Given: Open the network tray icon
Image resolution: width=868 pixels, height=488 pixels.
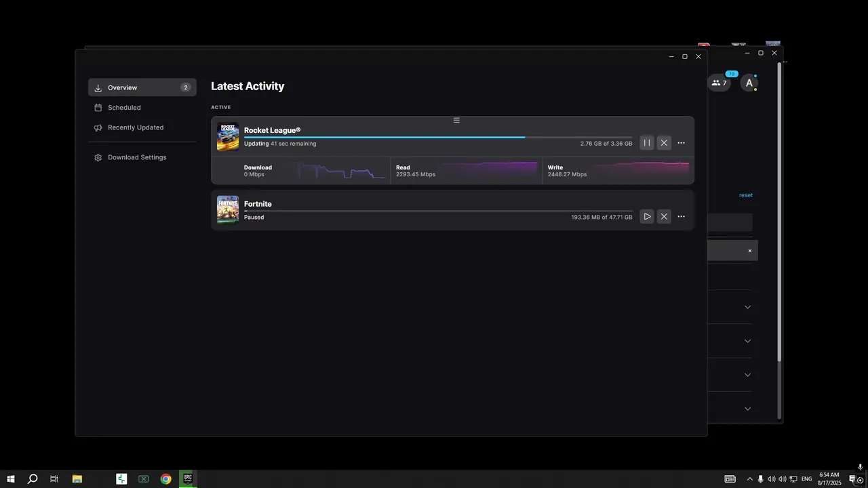Looking at the screenshot, I should pyautogui.click(x=793, y=479).
